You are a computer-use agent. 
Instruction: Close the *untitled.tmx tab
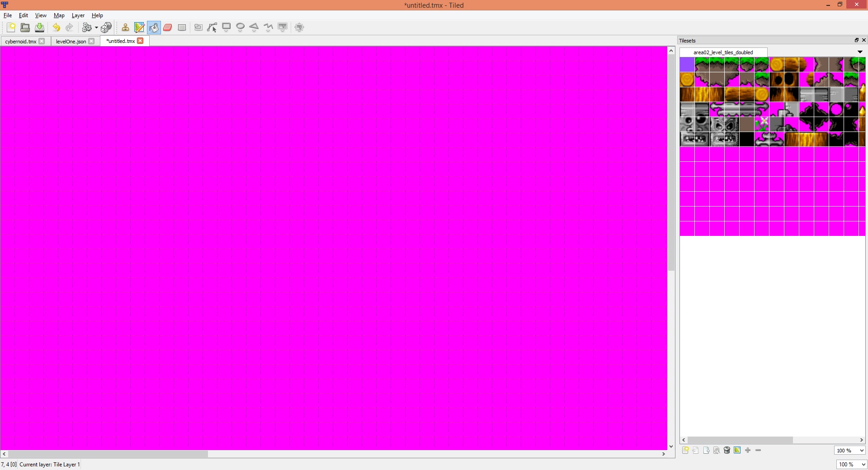click(x=140, y=41)
